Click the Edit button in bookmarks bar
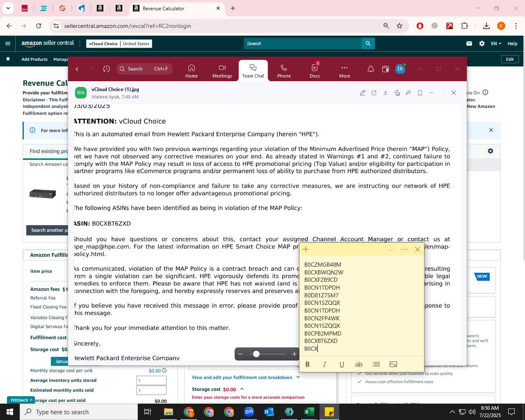This screenshot has height=420, width=525. [510, 59]
